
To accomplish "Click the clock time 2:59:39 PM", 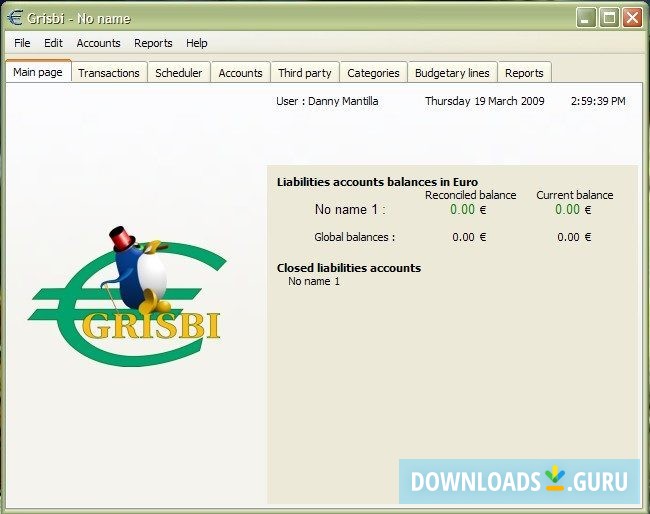I will click(598, 101).
